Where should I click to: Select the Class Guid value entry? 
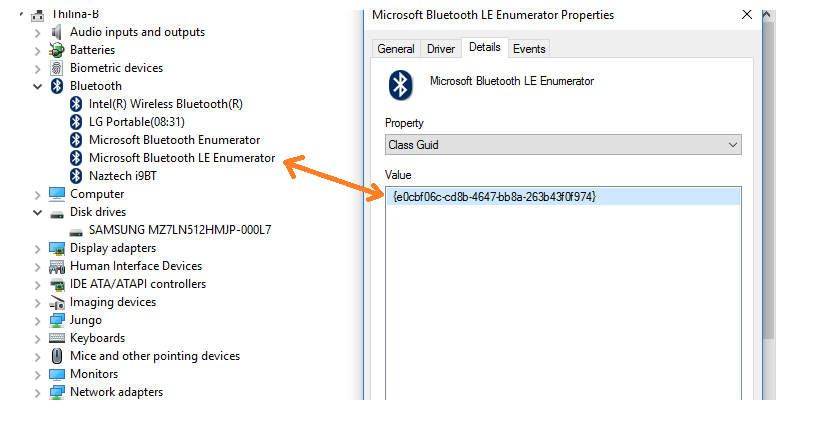click(494, 197)
